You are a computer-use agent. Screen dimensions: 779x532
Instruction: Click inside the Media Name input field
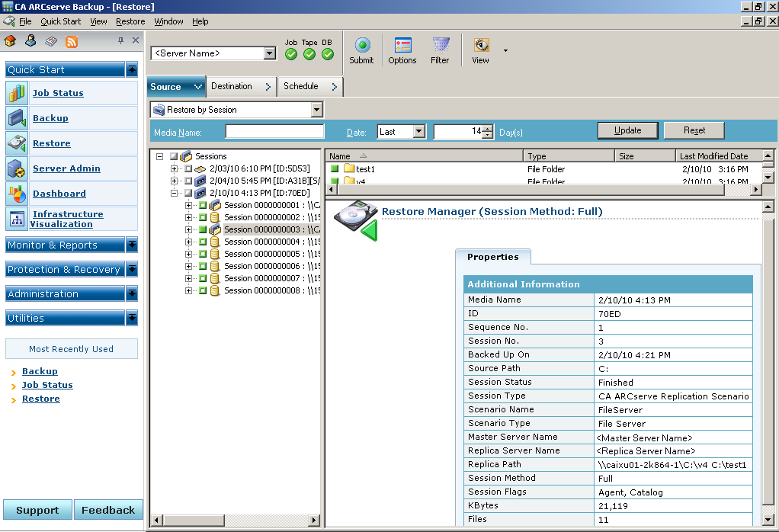[x=276, y=130]
